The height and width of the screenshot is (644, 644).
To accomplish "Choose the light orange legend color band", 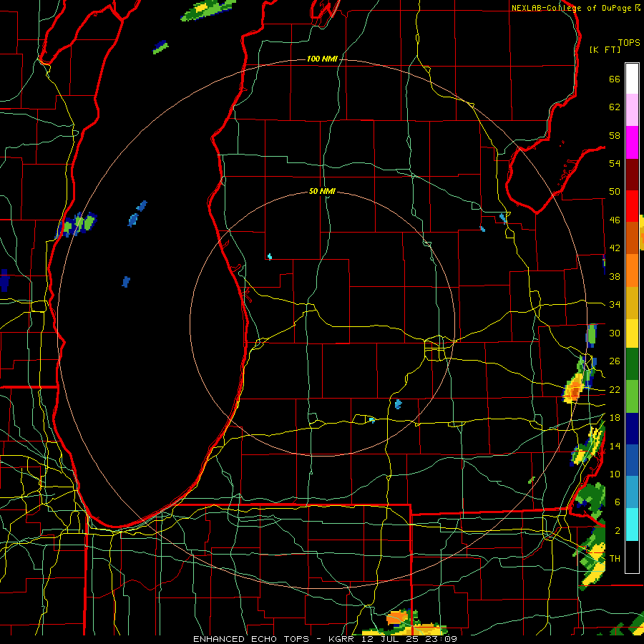I will coord(632,270).
